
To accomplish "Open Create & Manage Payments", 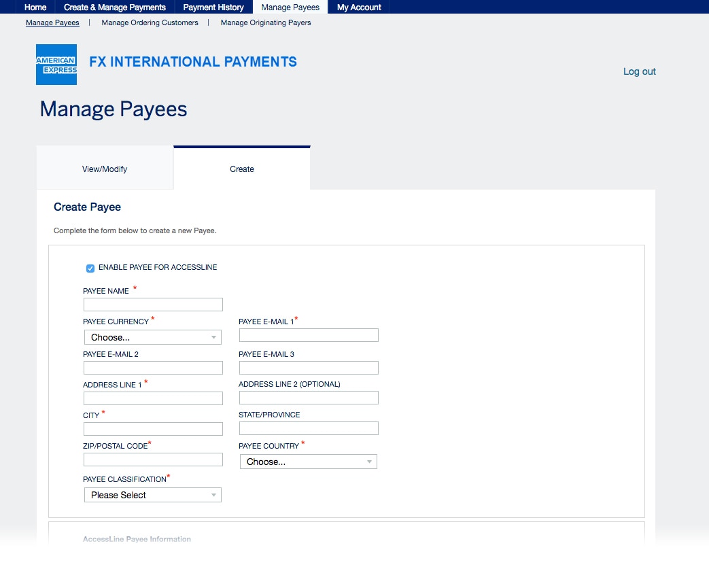I will (x=114, y=7).
